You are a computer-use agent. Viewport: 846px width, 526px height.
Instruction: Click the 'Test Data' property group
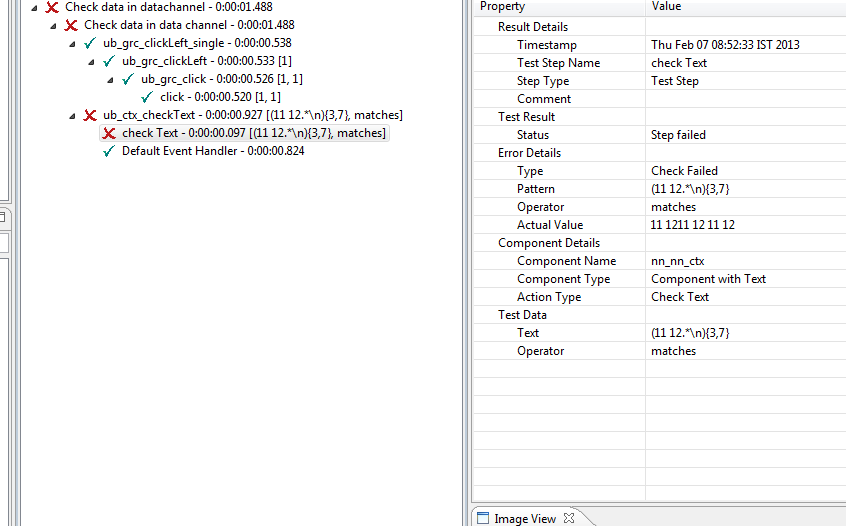[522, 315]
